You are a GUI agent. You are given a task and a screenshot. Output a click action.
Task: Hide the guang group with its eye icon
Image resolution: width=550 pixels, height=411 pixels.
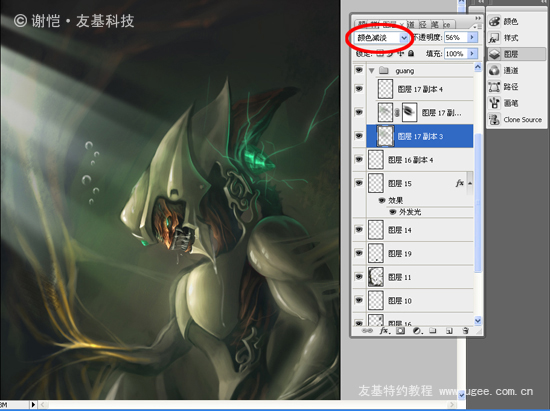359,70
